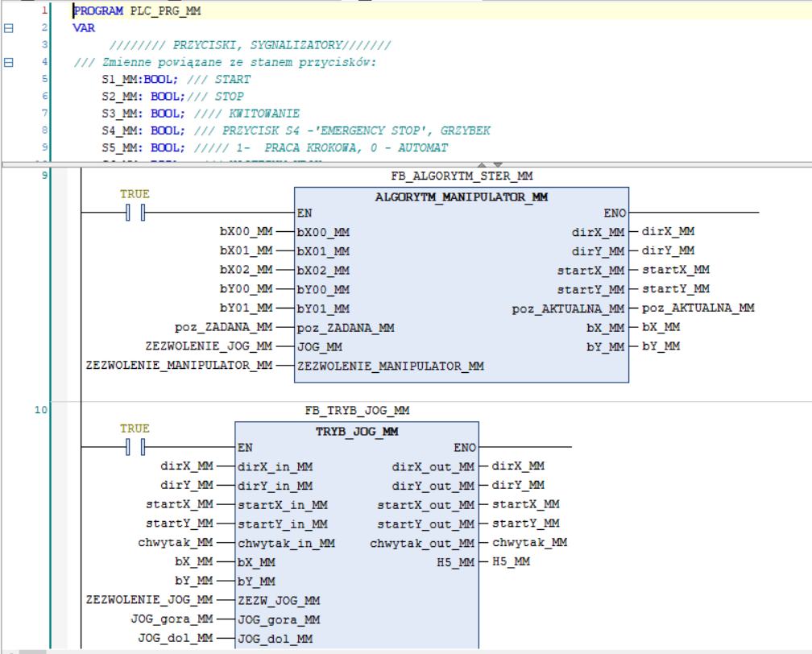The height and width of the screenshot is (654, 812).
Task: Click the EN pin of TRYB_JOG_MM block
Action: pos(245,448)
